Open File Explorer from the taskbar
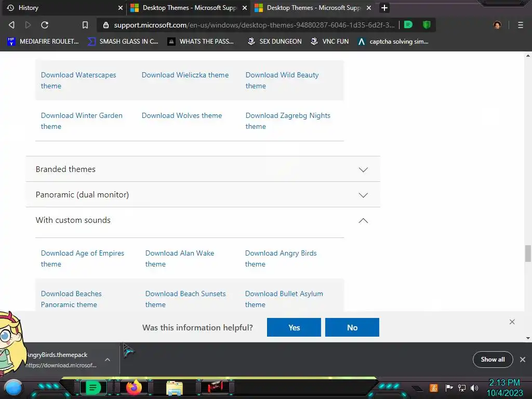 point(175,388)
